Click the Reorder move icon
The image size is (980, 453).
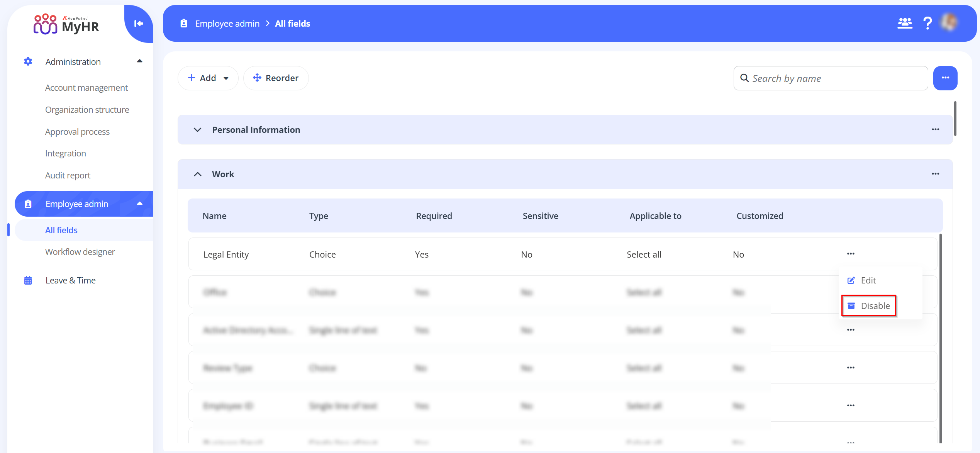click(257, 78)
